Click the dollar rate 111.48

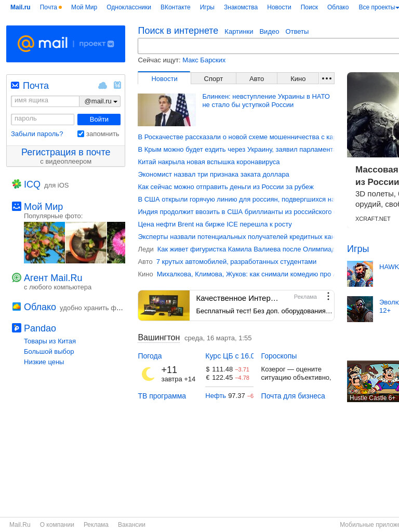222,369
